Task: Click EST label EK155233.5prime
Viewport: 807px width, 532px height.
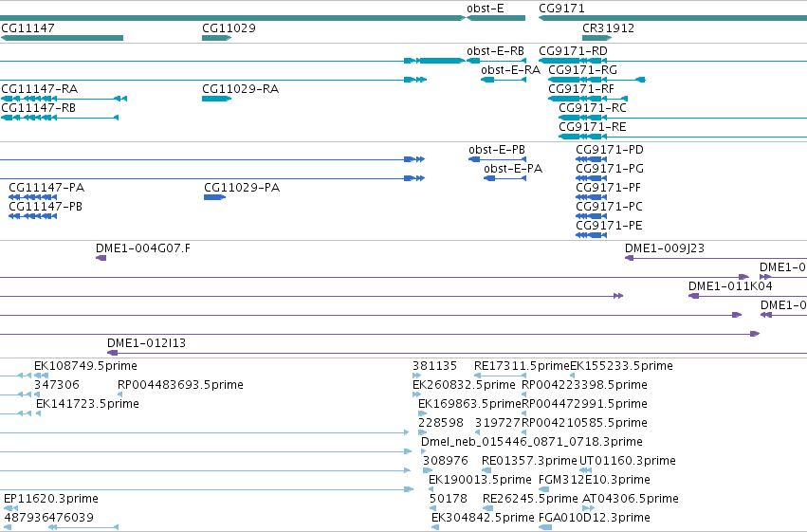Action: tap(622, 367)
